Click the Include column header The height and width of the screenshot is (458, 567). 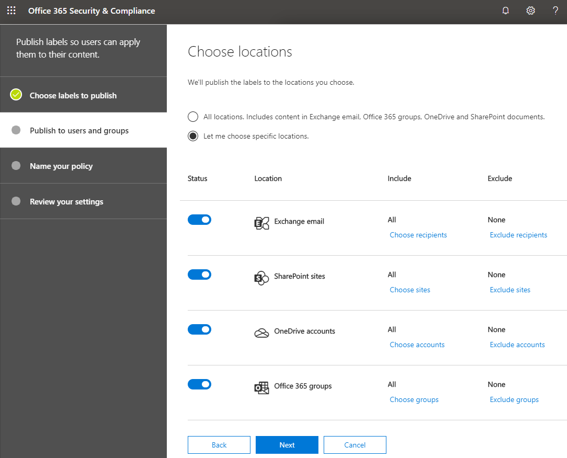(399, 178)
